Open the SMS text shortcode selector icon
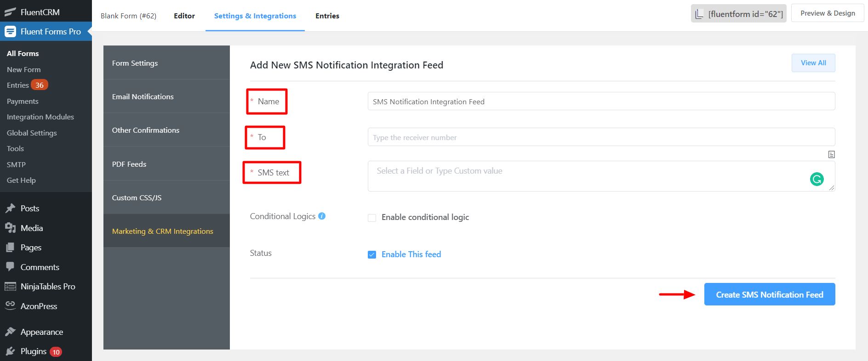 (831, 154)
